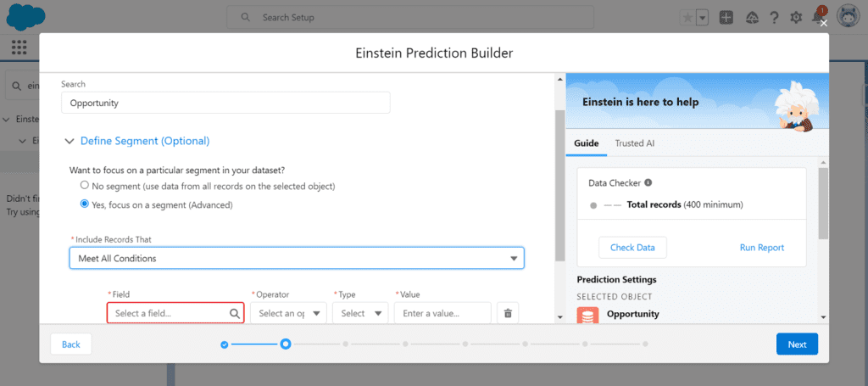Click the Run Report link
The width and height of the screenshot is (868, 386).
pos(762,248)
